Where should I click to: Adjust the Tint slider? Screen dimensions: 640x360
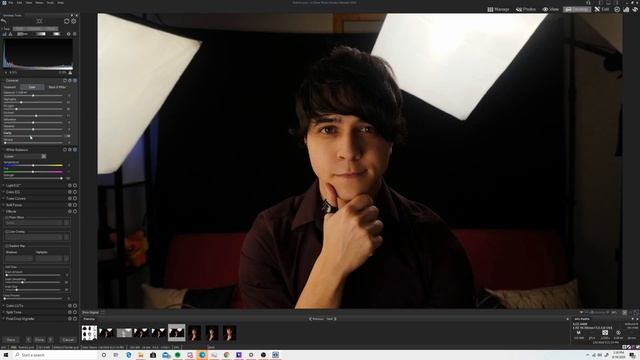[x=33, y=172]
